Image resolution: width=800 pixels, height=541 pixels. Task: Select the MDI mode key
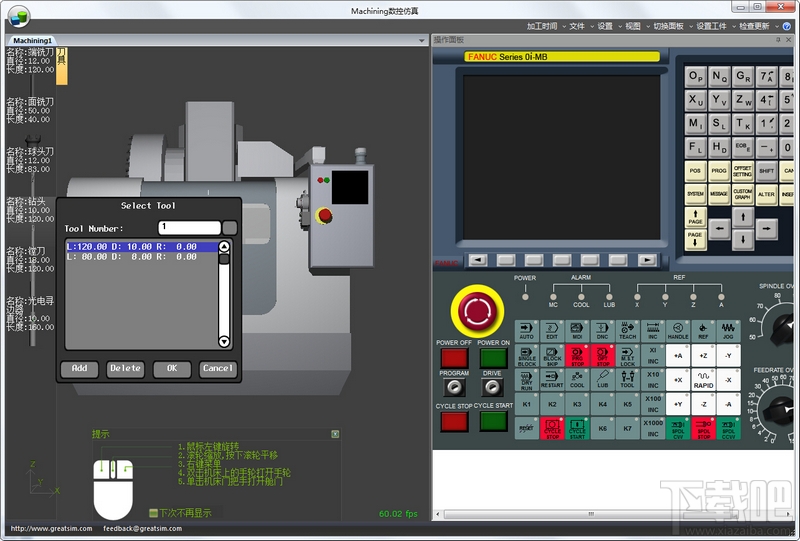tap(577, 331)
